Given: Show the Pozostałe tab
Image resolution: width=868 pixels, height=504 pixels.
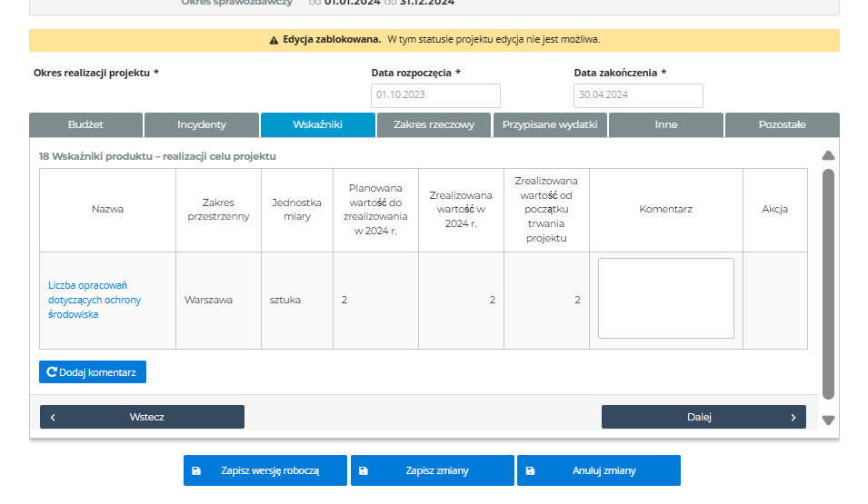Looking at the screenshot, I should coord(782,125).
